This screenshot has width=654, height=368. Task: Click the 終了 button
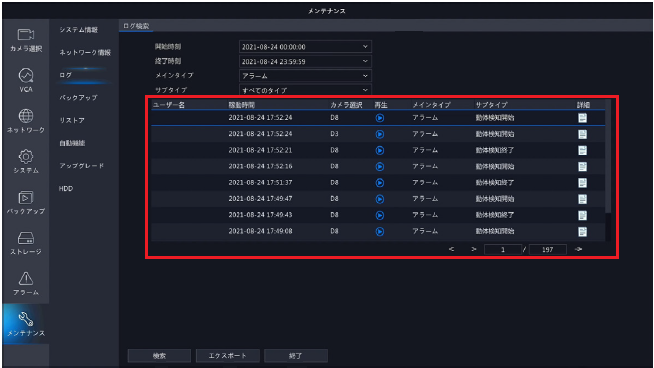(x=296, y=356)
